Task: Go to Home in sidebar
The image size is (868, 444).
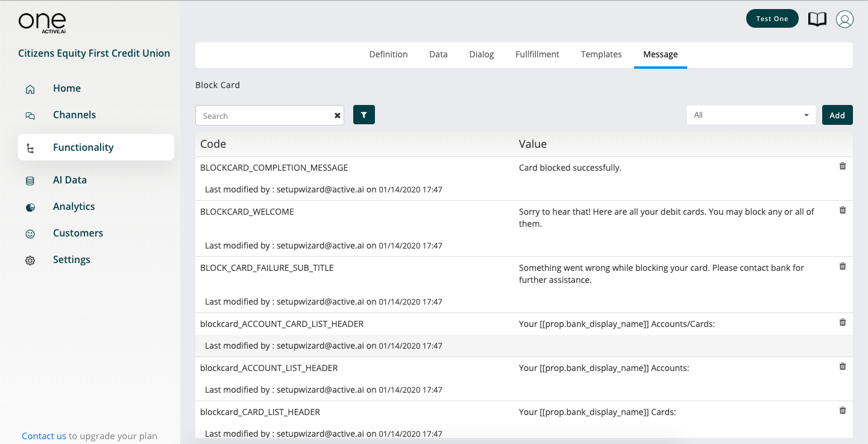Action: pos(67,88)
